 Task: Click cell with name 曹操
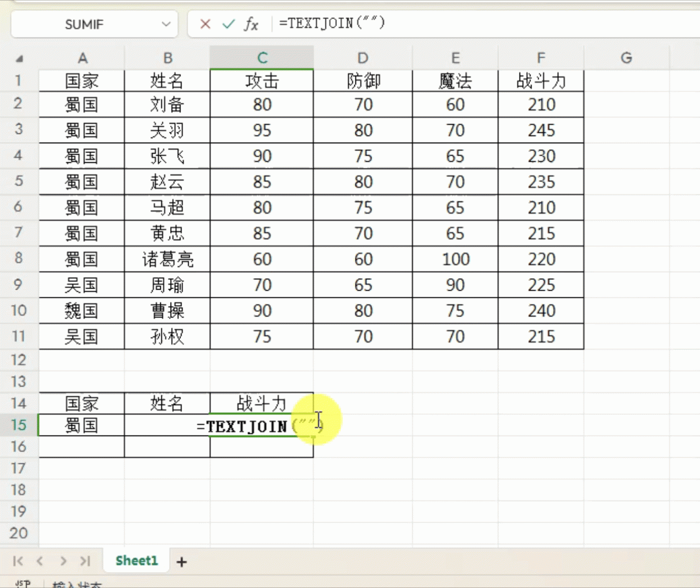point(167,310)
